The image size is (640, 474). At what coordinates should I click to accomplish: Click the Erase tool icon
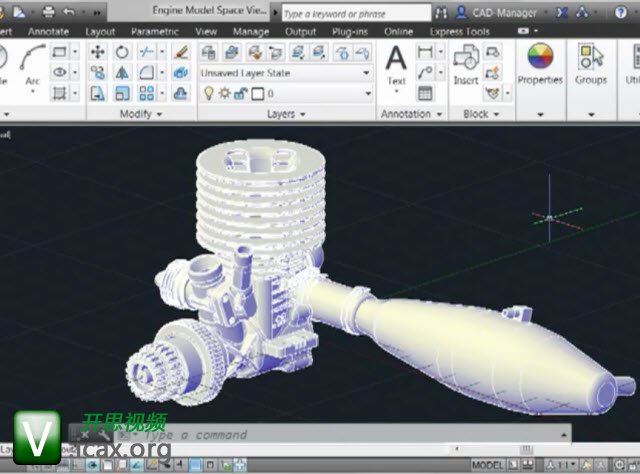181,52
